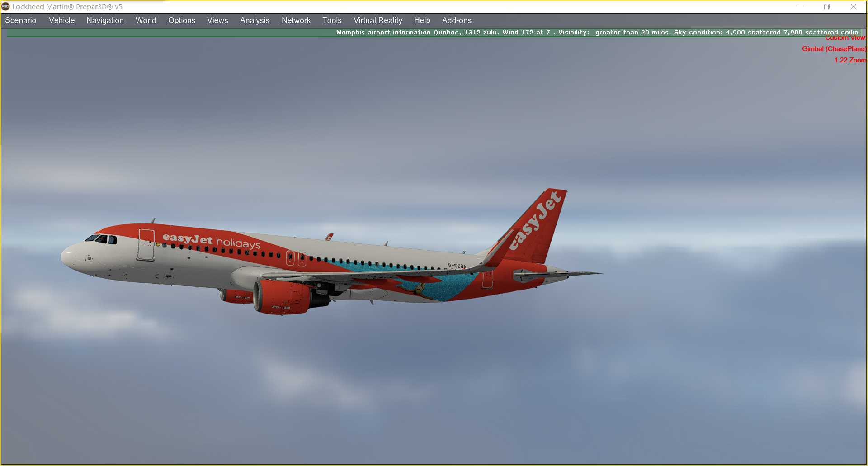Click the restore window button
This screenshot has height=466, width=868.
click(827, 7)
